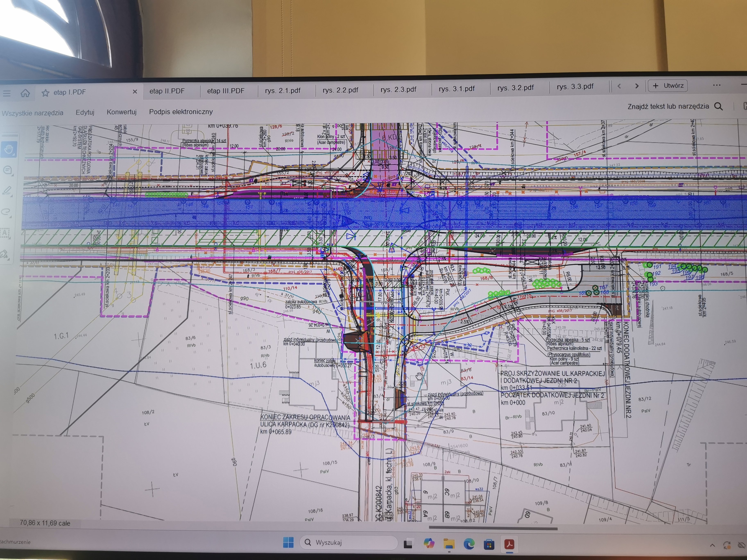
Task: Close the etap I.PDF tab
Action: coord(135,91)
